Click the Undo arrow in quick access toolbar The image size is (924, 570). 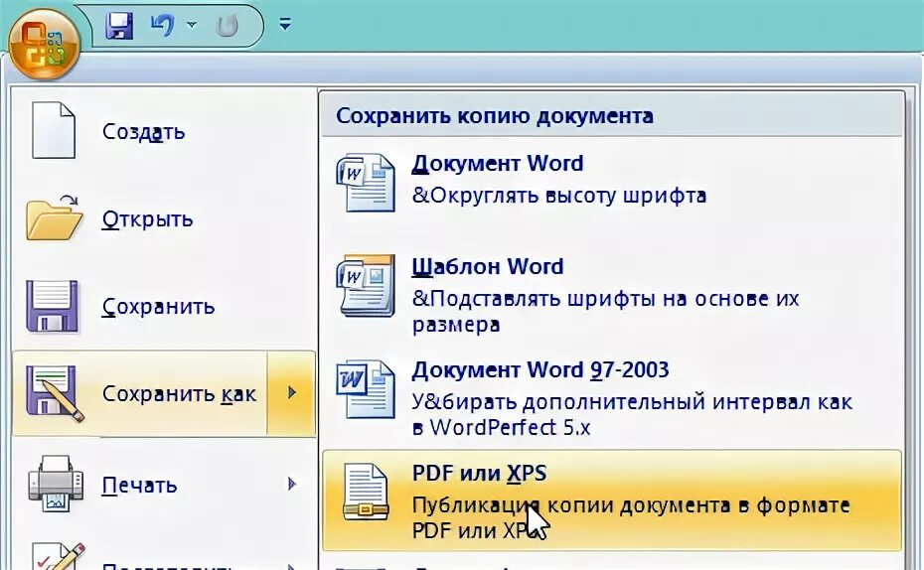point(162,25)
